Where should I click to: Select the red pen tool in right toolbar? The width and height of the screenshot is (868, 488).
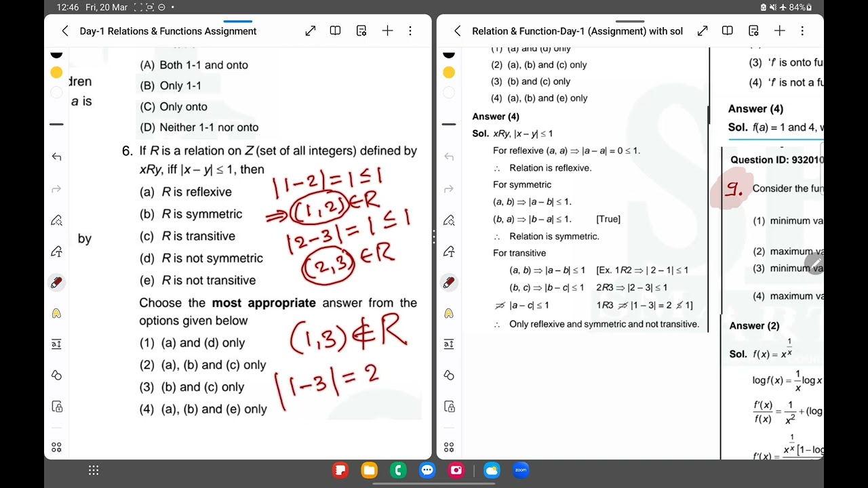pos(448,283)
